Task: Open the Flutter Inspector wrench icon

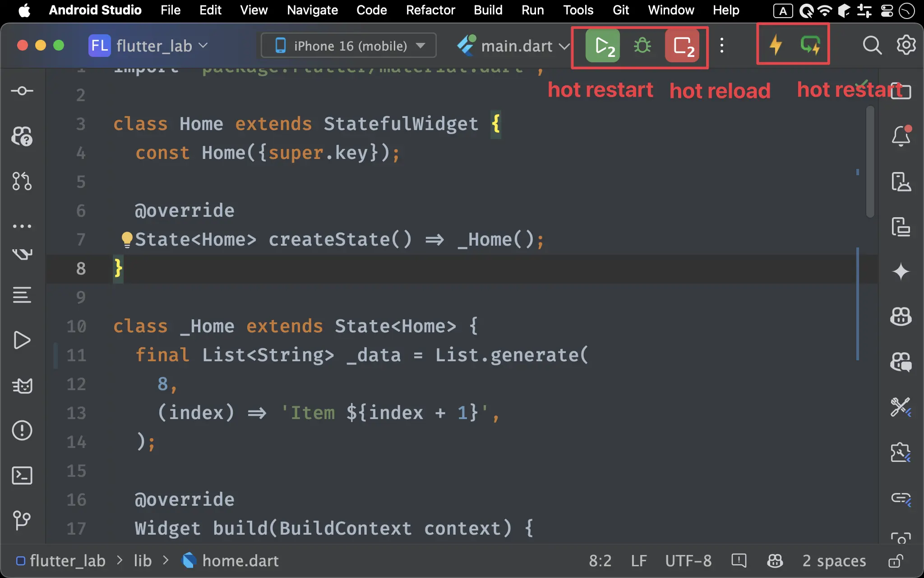Action: pyautogui.click(x=901, y=407)
